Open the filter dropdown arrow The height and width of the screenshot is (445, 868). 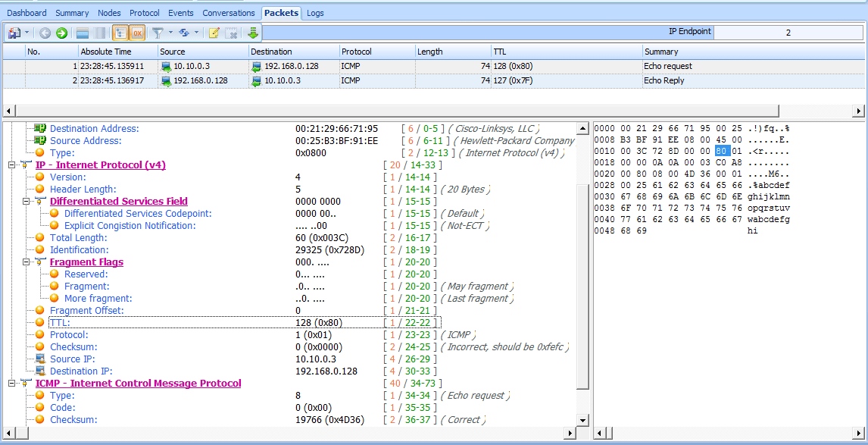point(170,33)
